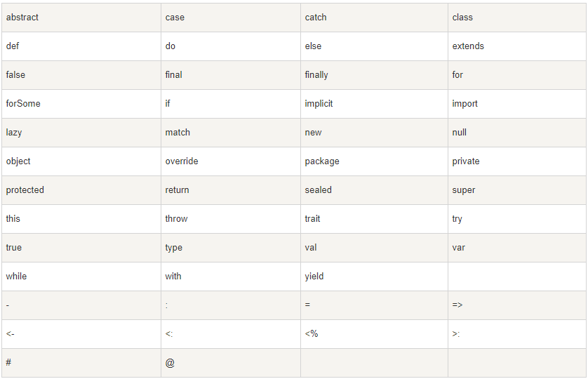Image resolution: width=588 pixels, height=379 pixels.
Task: Select the 'lazy' keyword
Action: [14, 133]
